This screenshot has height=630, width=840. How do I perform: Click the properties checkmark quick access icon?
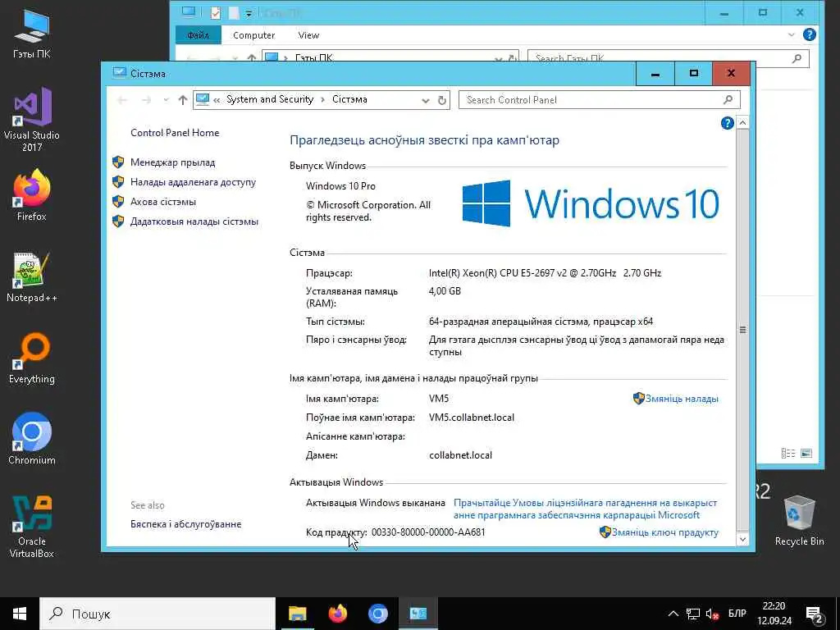point(215,13)
